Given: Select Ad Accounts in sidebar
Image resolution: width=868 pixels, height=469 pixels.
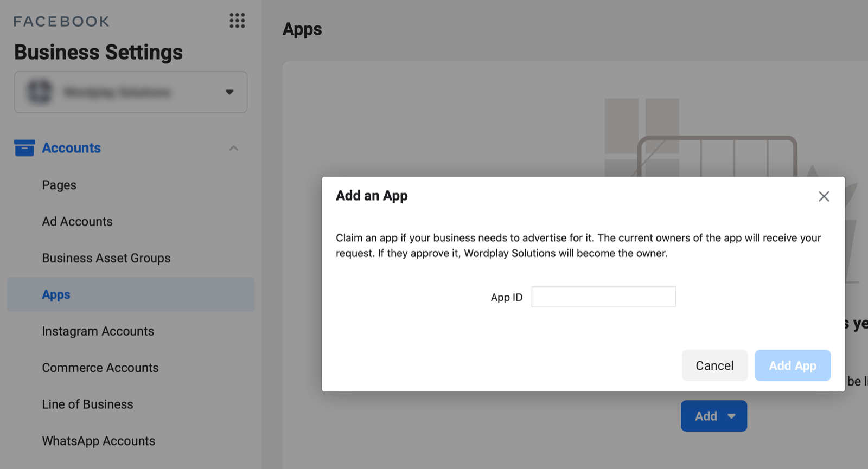Looking at the screenshot, I should coord(77,221).
